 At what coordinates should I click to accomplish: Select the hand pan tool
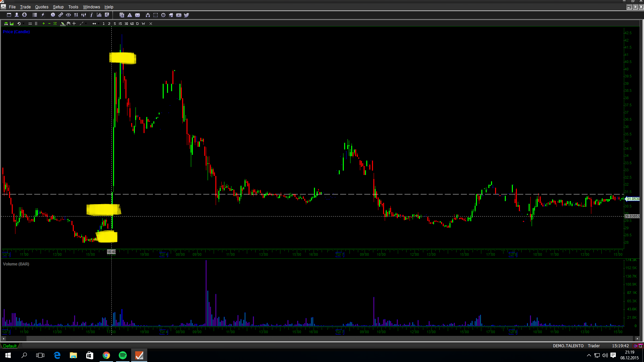tap(68, 24)
